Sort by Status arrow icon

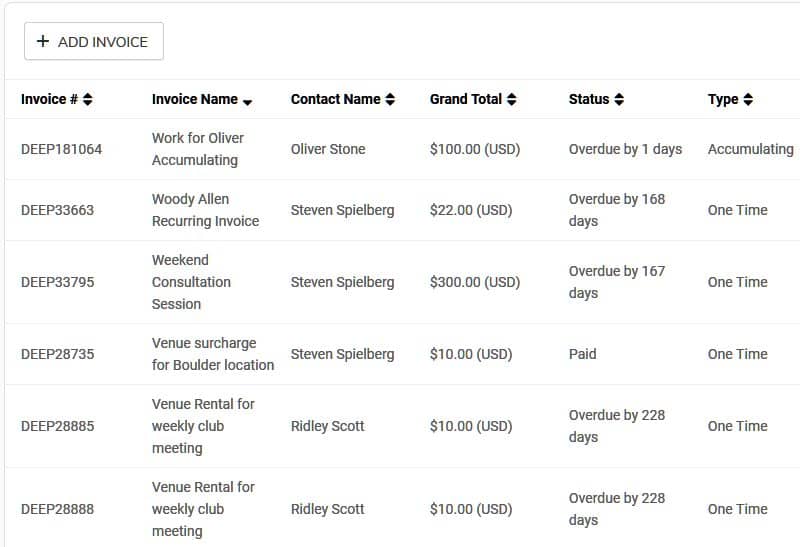coord(619,100)
